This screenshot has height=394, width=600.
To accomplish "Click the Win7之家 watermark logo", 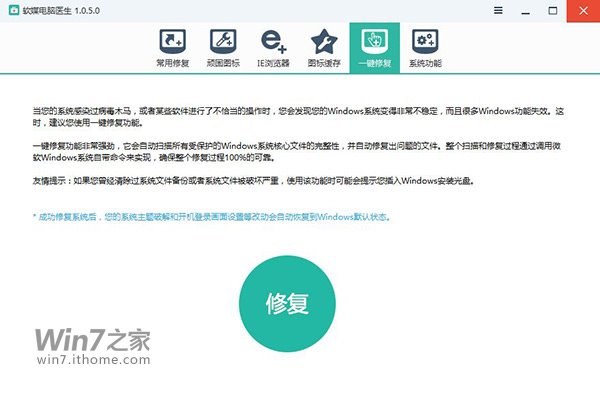I will pyautogui.click(x=93, y=340).
